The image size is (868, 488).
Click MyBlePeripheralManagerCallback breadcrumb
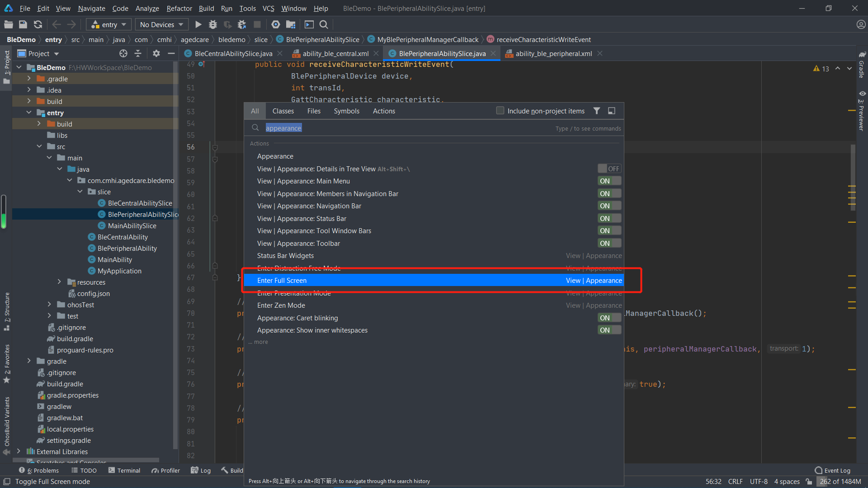(423, 39)
